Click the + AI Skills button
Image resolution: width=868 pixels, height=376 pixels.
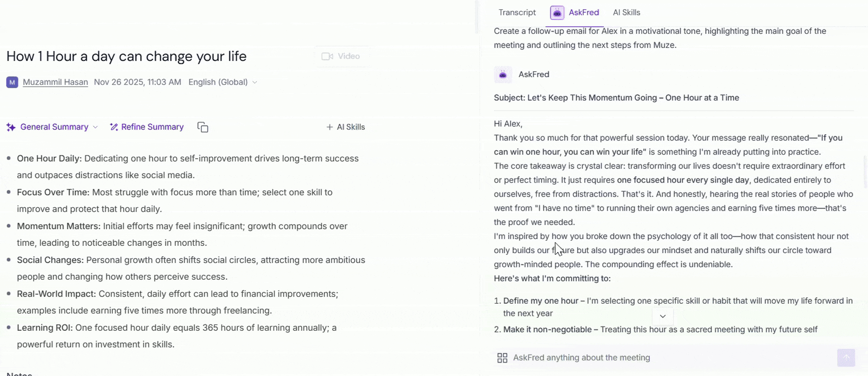pos(346,127)
